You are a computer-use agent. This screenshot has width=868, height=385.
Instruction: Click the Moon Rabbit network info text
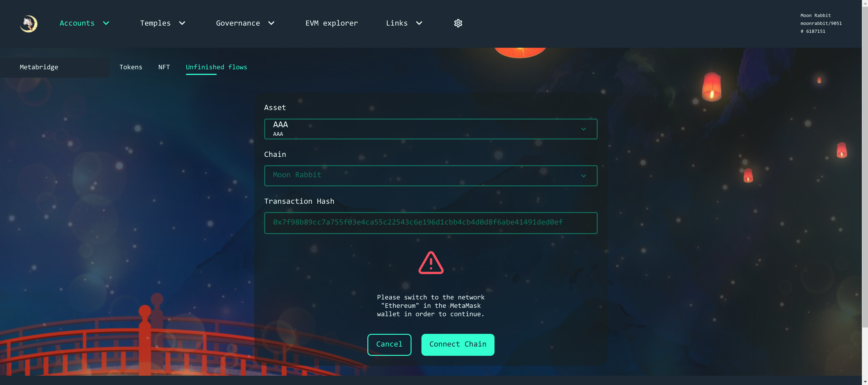821,23
